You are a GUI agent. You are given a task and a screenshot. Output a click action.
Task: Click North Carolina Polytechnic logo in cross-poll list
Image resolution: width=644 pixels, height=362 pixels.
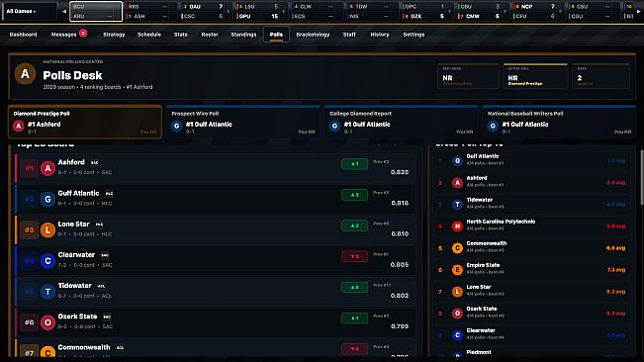pyautogui.click(x=457, y=226)
